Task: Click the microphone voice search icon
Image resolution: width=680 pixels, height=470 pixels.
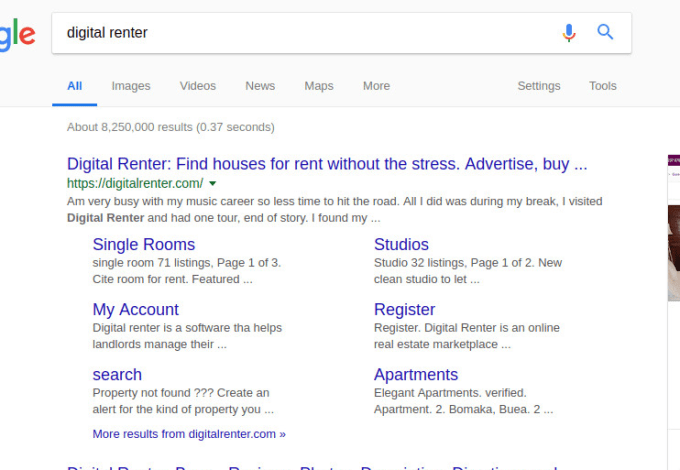Action: [x=569, y=33]
